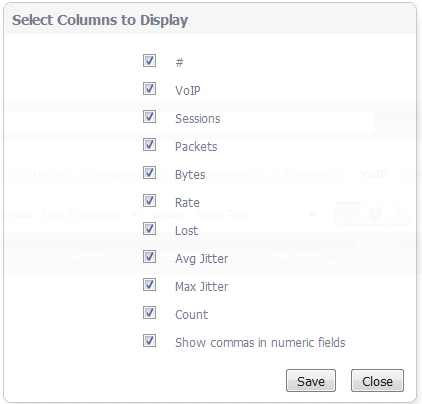The width and height of the screenshot is (422, 404).
Task: Toggle the Bytes column checkbox
Action: [149, 173]
